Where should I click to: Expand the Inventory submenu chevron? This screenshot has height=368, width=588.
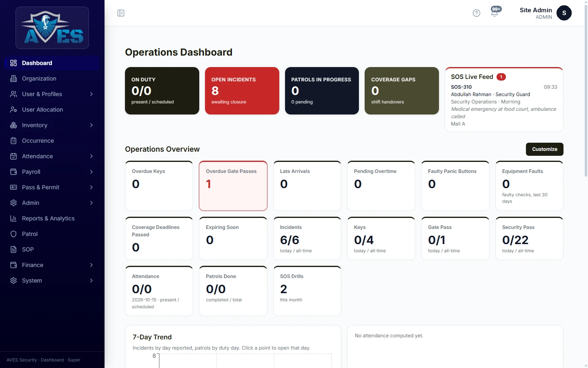[x=91, y=125]
